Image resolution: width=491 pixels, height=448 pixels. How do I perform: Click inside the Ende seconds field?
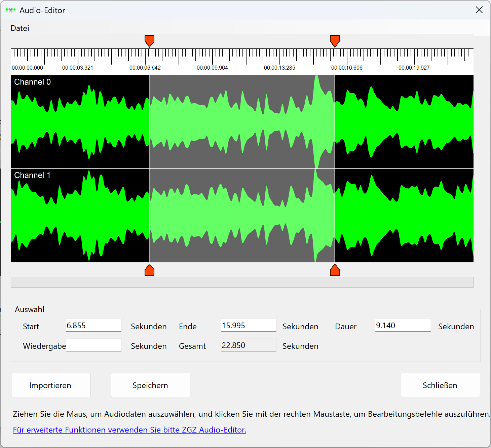(249, 325)
